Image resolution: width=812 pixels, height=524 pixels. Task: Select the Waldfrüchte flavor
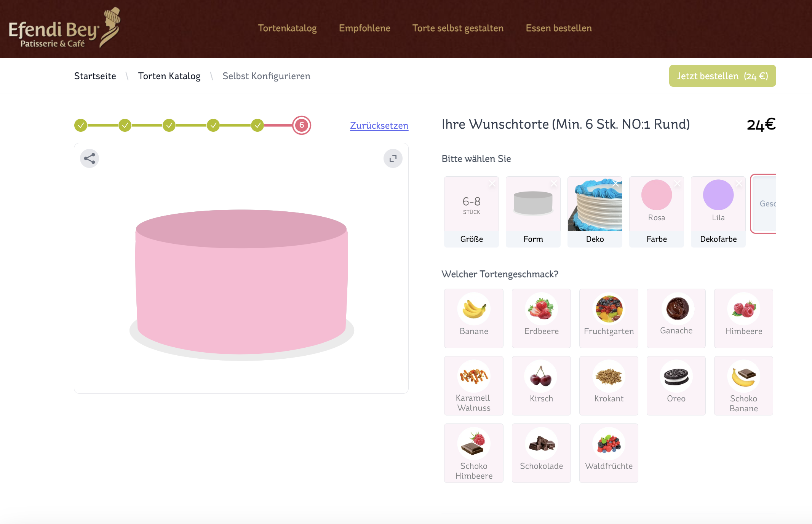coord(608,453)
